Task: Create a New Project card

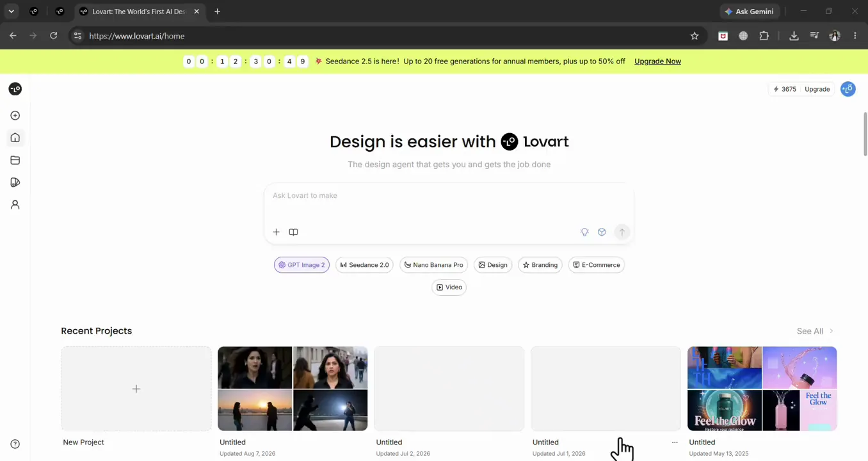Action: pos(136,389)
